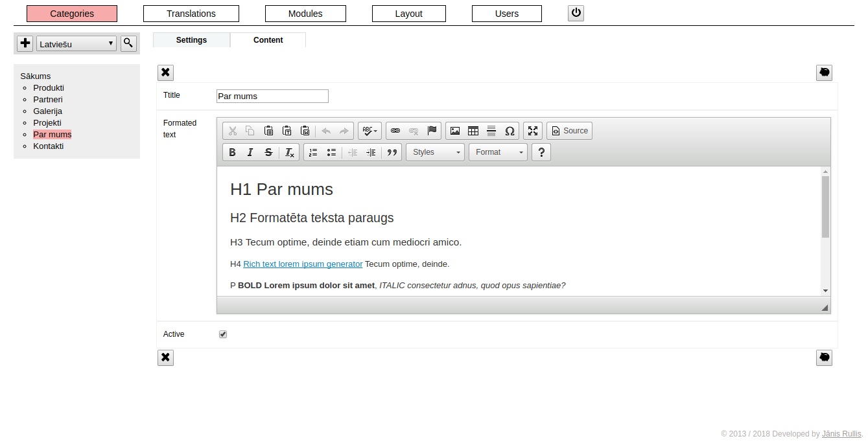
Task: Open the Users section
Action: (507, 14)
